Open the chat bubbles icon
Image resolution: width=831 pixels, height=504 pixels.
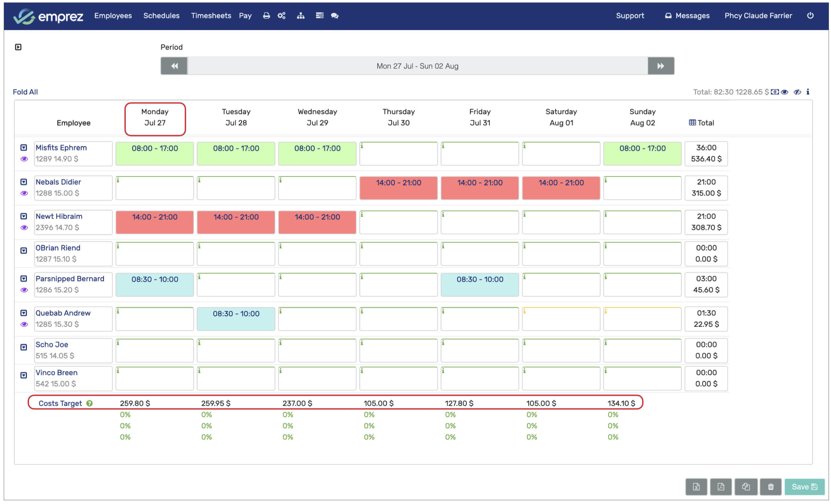(x=334, y=16)
